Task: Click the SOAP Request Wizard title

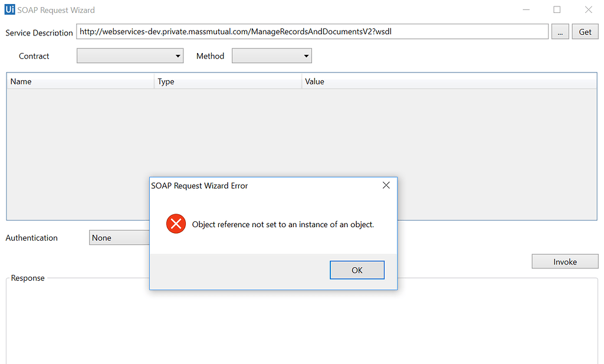Action: 57,9
